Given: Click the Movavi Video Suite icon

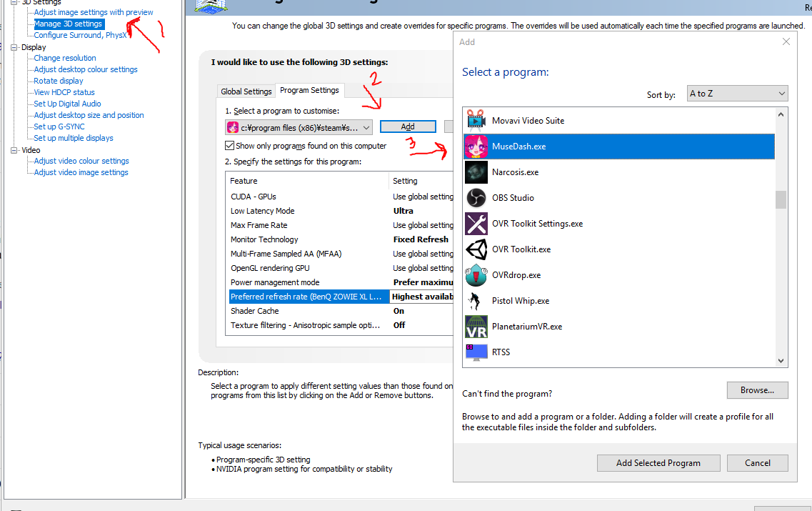Looking at the screenshot, I should (x=476, y=121).
